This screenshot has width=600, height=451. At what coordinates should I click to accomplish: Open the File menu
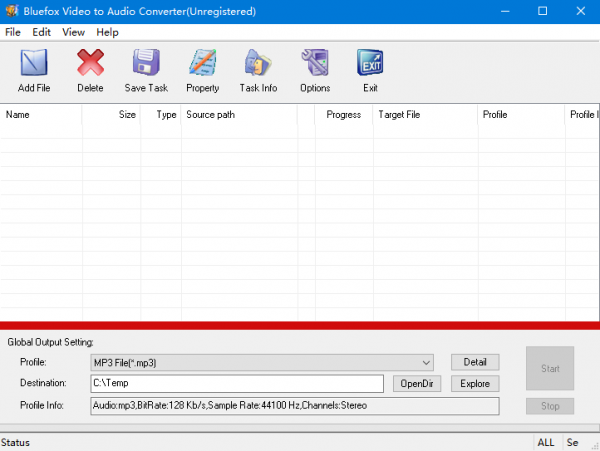click(13, 32)
